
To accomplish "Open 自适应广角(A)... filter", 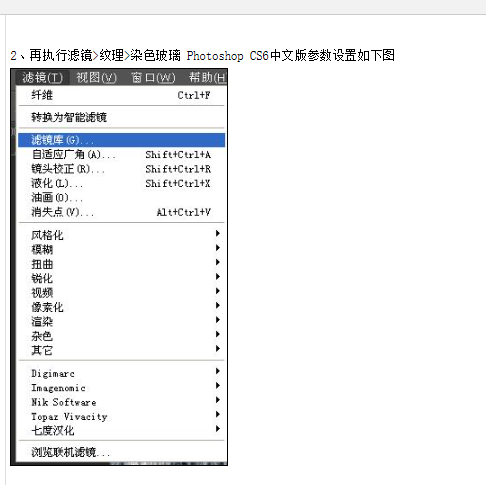I will (122, 155).
